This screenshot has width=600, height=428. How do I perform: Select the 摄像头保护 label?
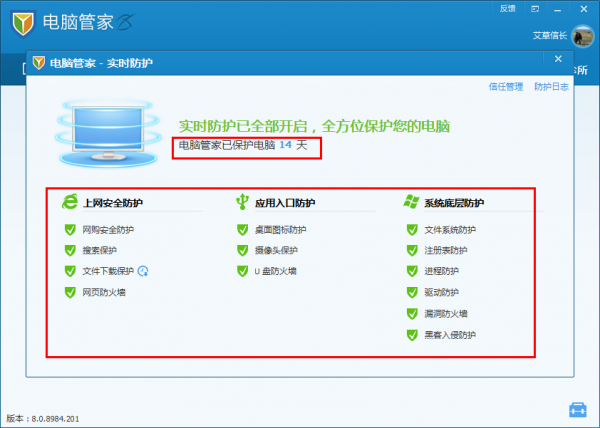coord(276,251)
